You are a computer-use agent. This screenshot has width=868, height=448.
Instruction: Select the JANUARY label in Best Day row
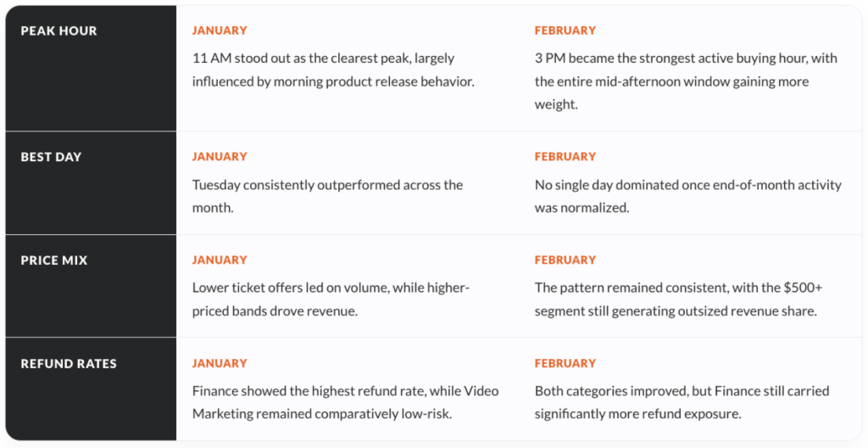[x=220, y=157]
